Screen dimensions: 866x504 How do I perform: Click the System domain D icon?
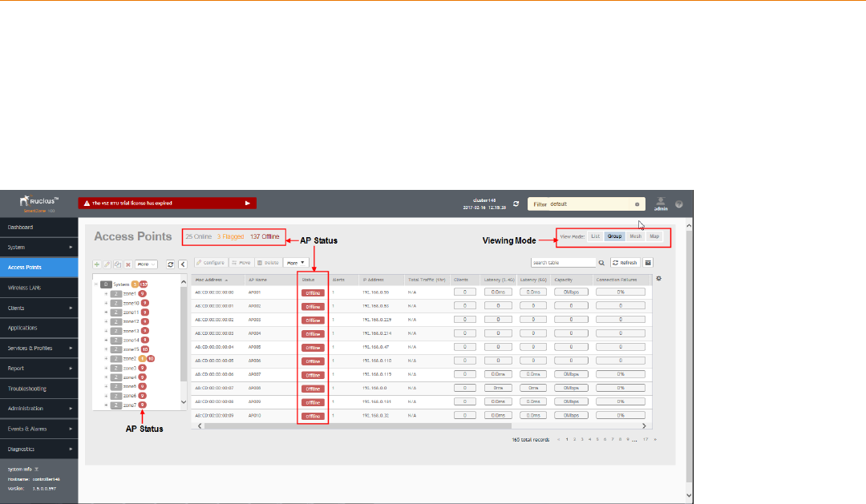pyautogui.click(x=106, y=284)
